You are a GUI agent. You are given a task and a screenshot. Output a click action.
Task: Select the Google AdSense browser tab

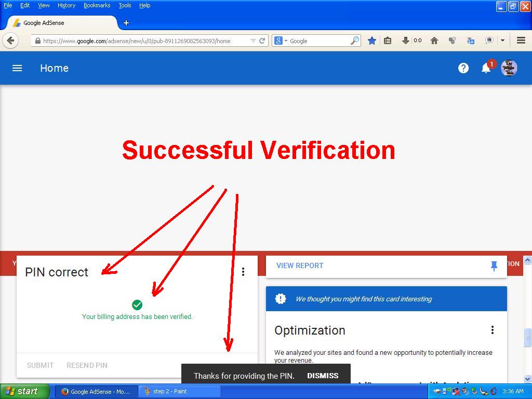(x=62, y=23)
